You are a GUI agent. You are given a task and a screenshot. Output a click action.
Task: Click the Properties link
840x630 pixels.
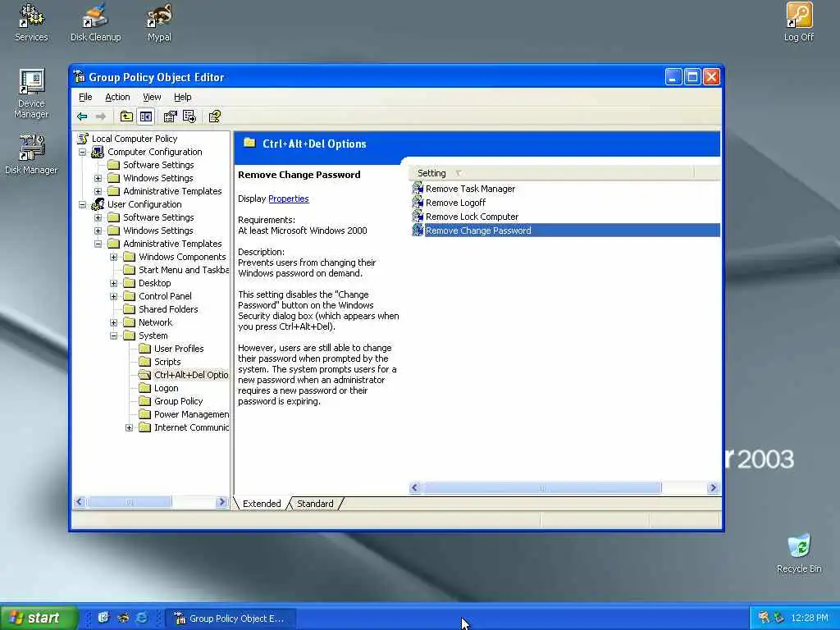click(288, 199)
